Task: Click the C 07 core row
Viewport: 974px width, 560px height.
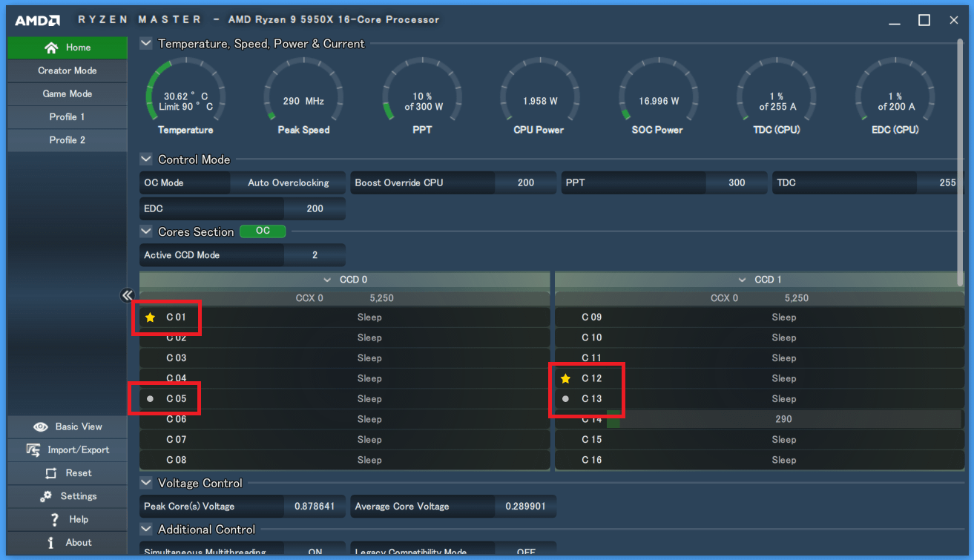Action: click(x=345, y=440)
